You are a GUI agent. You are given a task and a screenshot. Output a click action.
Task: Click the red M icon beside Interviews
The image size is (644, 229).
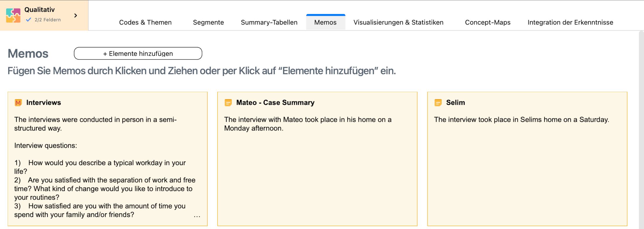[x=18, y=103]
